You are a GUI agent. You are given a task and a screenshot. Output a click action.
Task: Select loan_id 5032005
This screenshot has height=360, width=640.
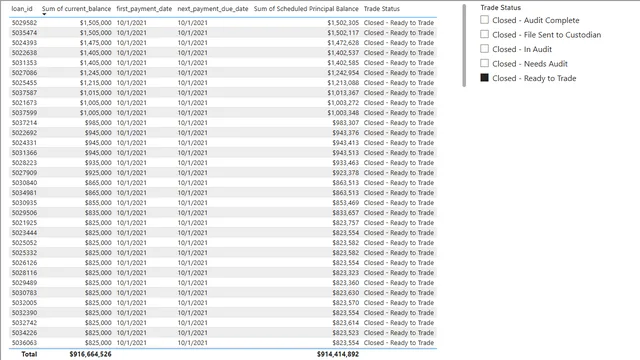click(24, 303)
